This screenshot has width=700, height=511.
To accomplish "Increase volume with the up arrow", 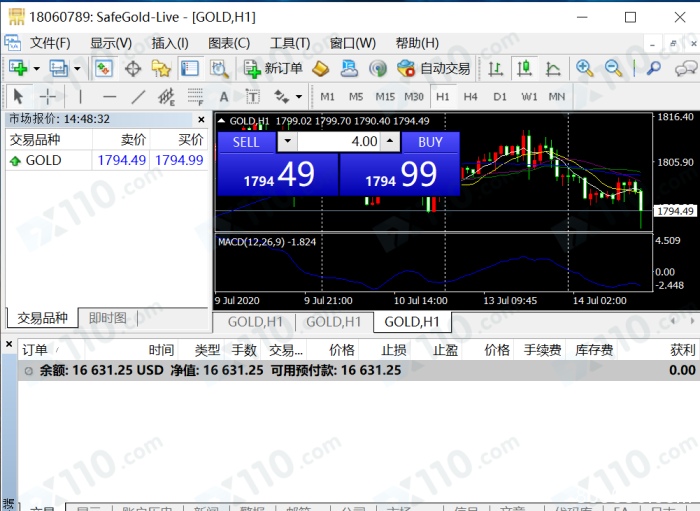I will click(x=390, y=141).
